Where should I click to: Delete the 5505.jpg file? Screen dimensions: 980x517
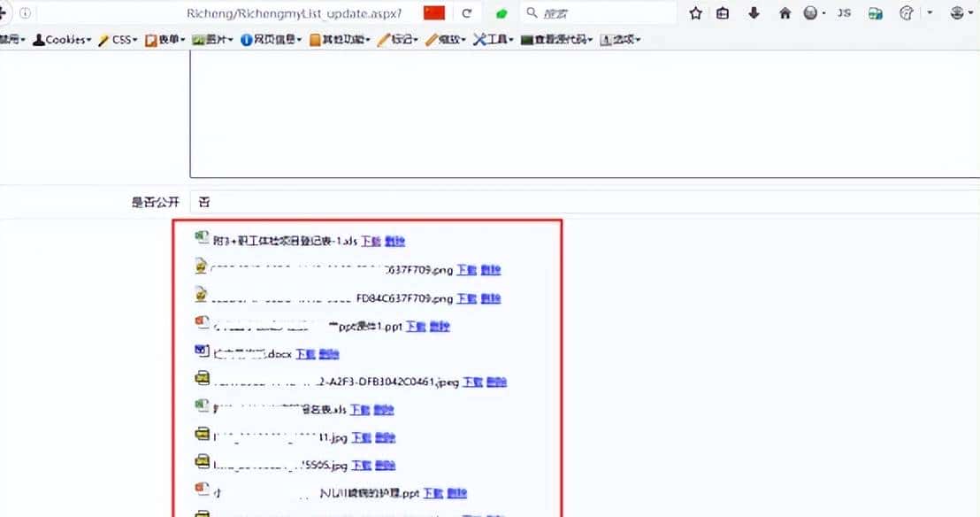pyautogui.click(x=385, y=466)
